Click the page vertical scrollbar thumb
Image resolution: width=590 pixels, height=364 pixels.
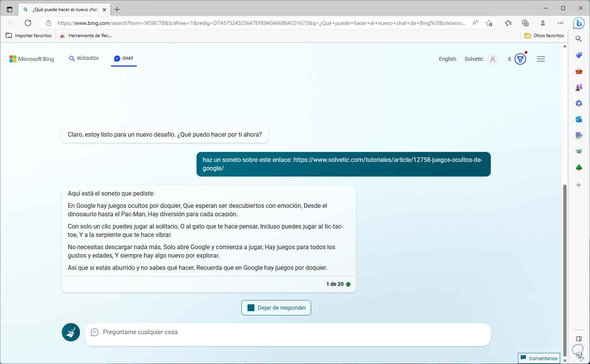[565, 270]
